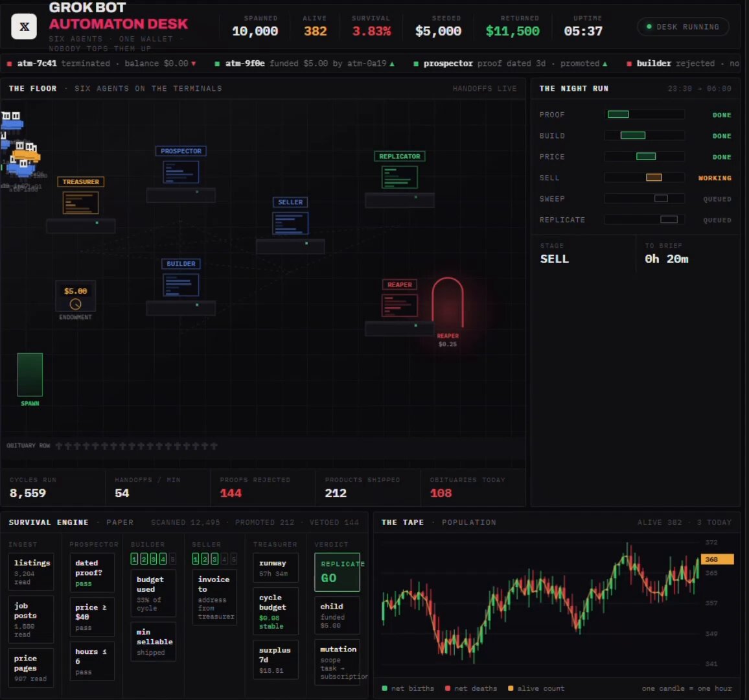Open the 'listings' ingest card

click(31, 572)
